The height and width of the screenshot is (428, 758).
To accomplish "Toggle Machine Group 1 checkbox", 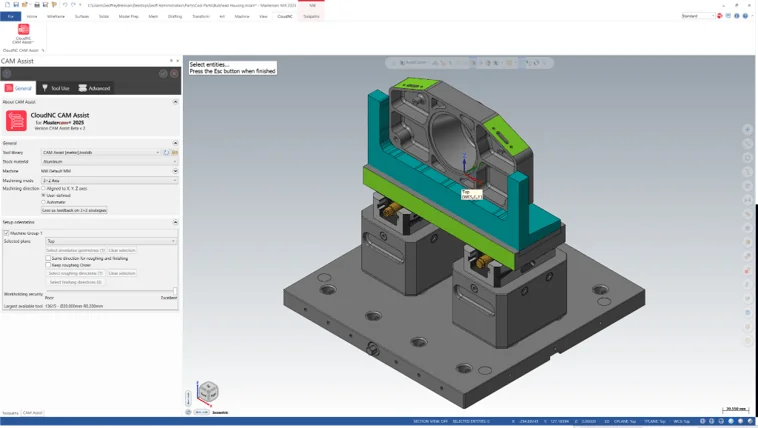I will (6, 233).
